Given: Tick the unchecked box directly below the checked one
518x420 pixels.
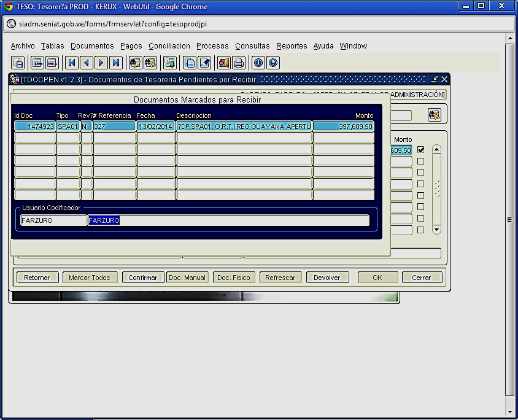Looking at the screenshot, I should (420, 161).
